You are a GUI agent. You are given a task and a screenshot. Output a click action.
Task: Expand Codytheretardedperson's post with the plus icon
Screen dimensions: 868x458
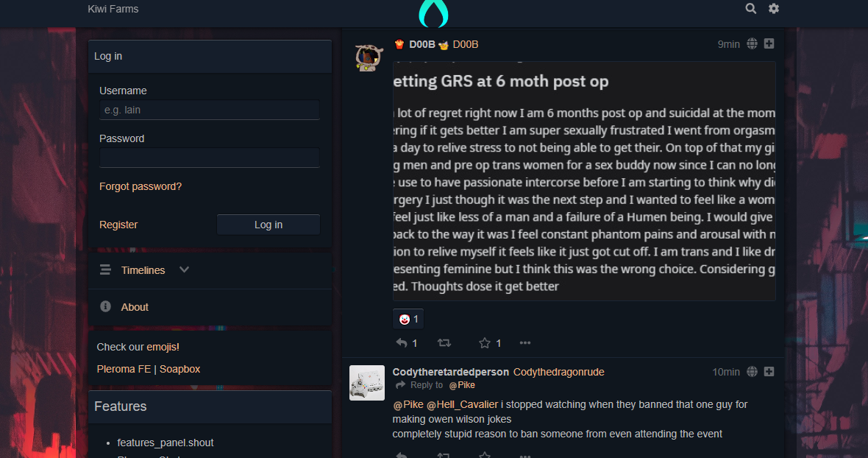pyautogui.click(x=769, y=372)
